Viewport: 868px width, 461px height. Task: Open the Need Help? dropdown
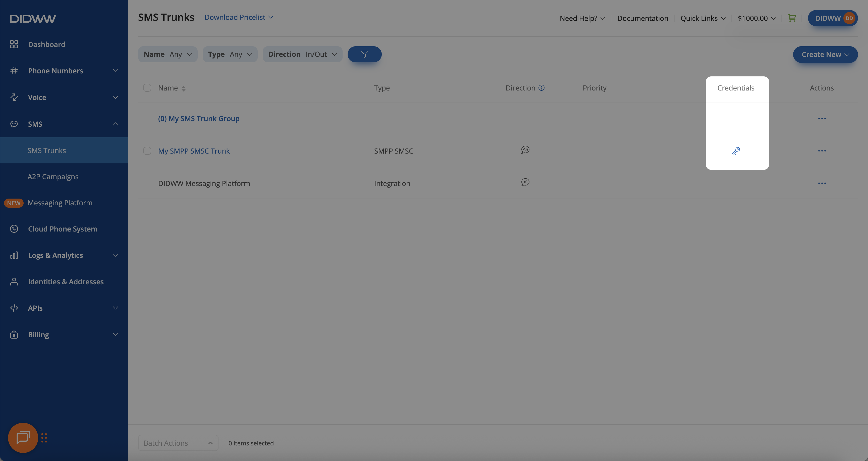coord(582,18)
